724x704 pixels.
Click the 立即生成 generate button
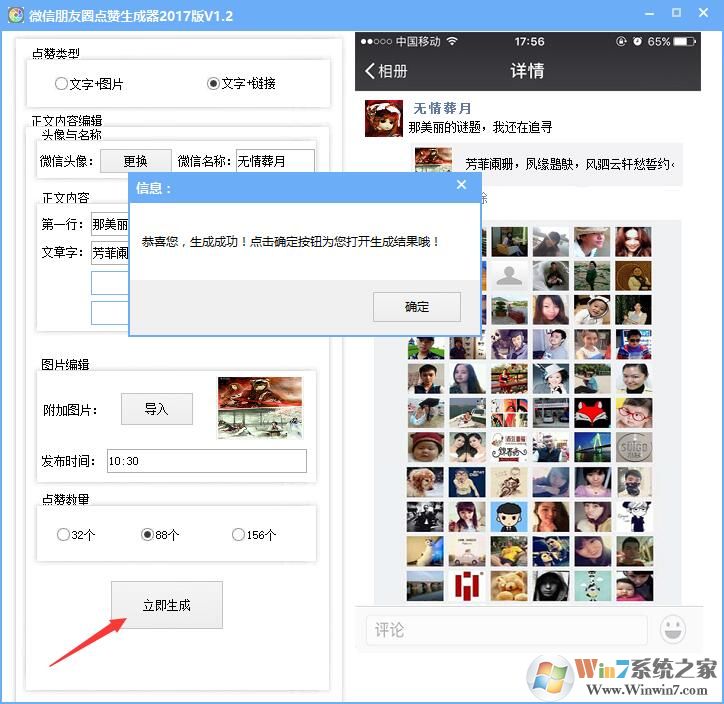(x=167, y=605)
